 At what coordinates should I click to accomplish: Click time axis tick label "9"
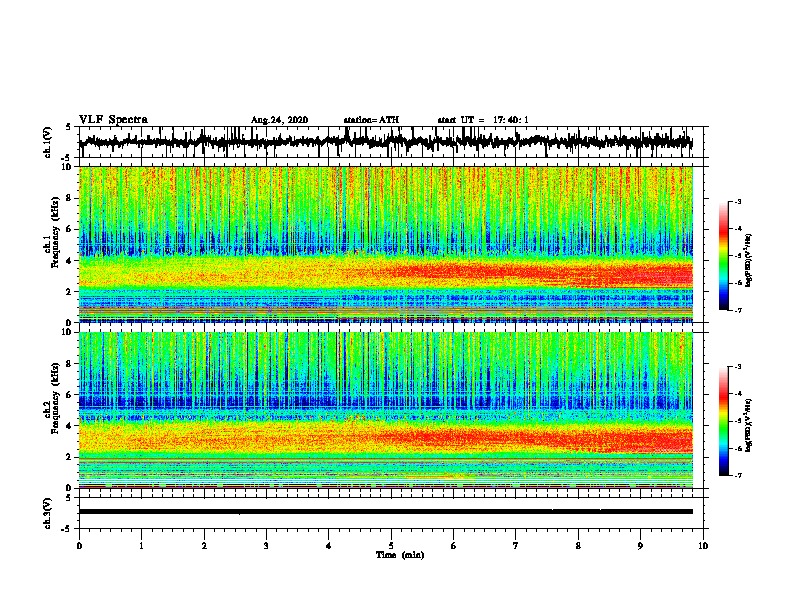click(640, 546)
